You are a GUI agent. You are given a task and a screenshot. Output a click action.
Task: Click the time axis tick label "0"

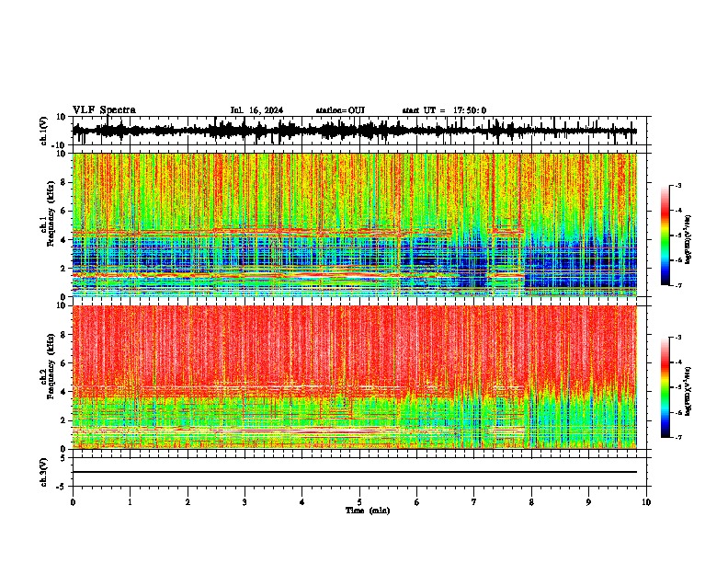(73, 502)
